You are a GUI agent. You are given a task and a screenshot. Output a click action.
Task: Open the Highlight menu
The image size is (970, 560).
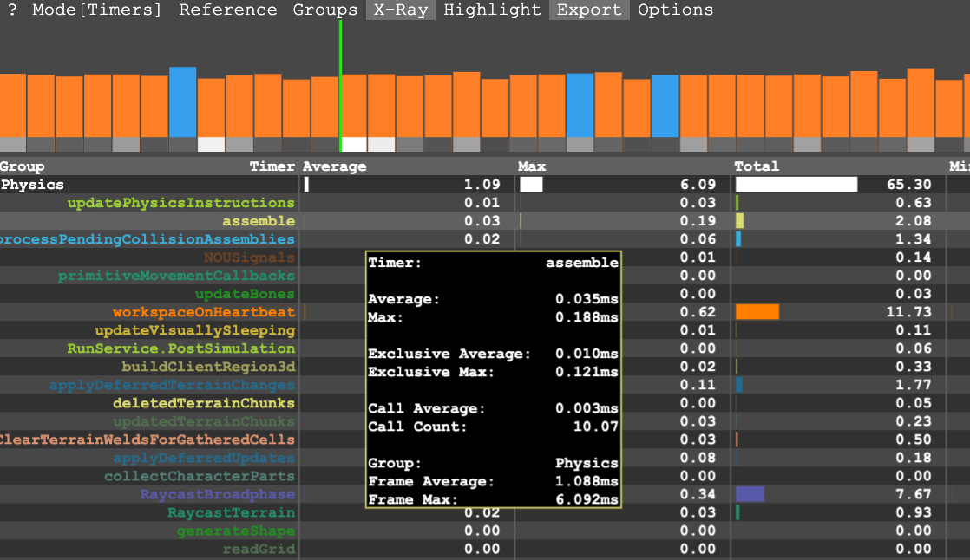492,10
